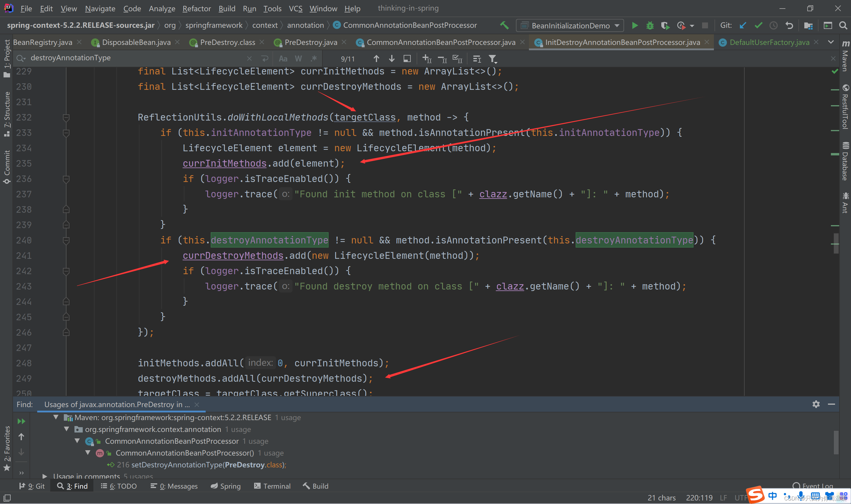Collapse CommonAnnotationBeanPostProcessor() constructor node
Screen dimensions: 851x504
click(88, 453)
